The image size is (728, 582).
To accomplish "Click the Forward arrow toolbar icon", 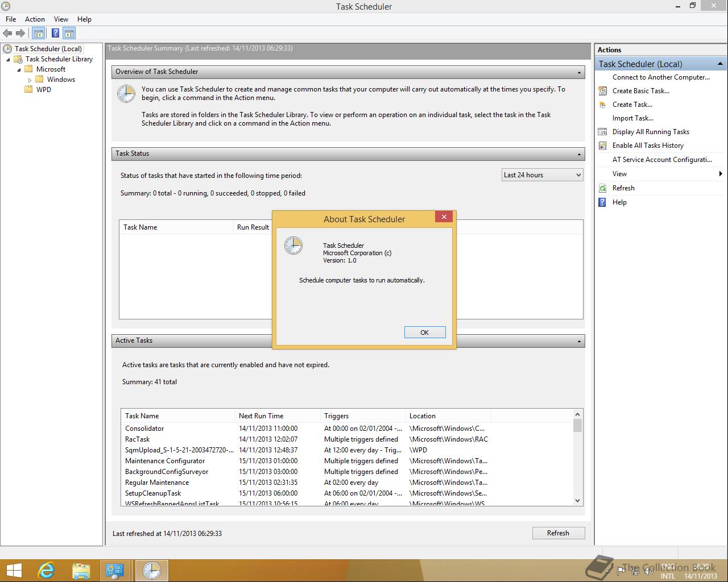I will (x=20, y=34).
